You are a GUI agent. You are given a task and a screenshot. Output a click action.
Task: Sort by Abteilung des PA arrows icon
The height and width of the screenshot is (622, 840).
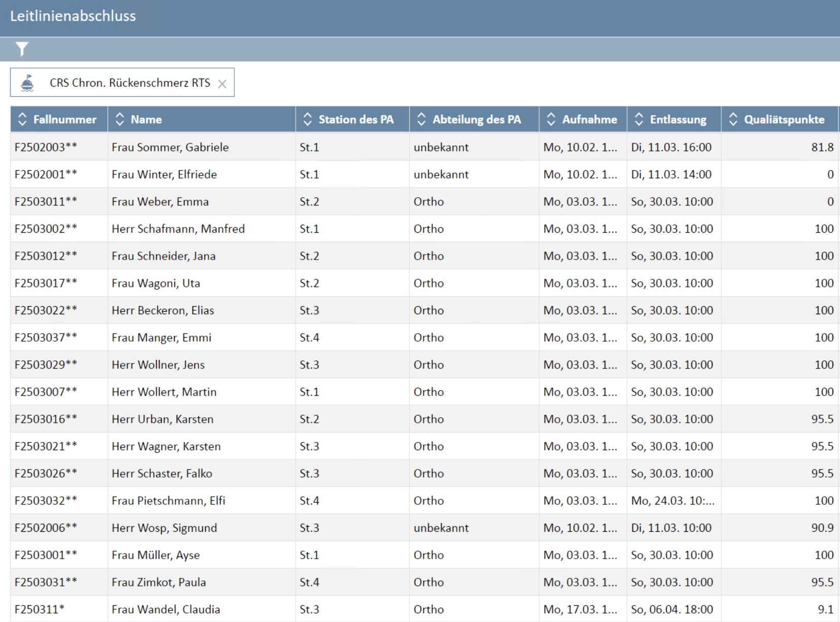click(421, 119)
